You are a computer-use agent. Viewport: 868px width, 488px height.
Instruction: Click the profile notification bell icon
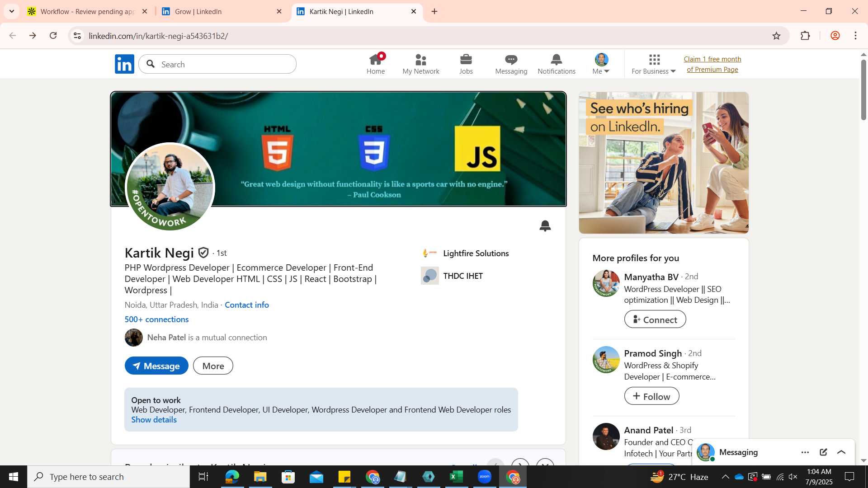[x=545, y=225]
